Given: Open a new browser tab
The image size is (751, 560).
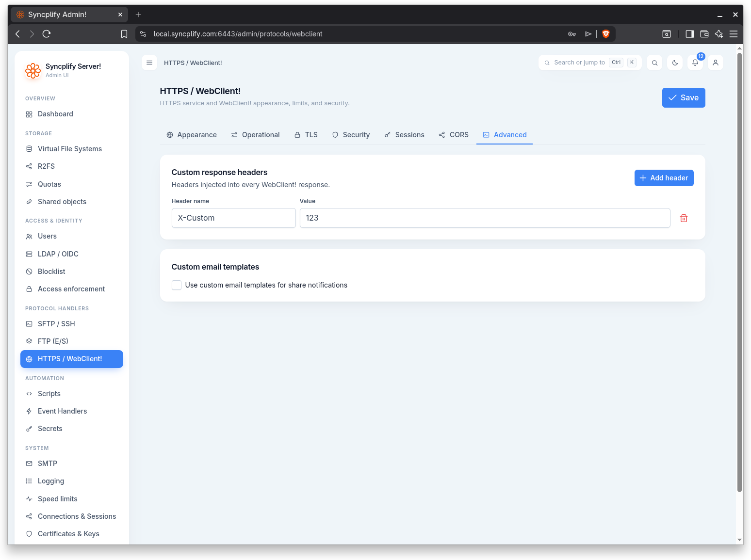Looking at the screenshot, I should pos(138,15).
